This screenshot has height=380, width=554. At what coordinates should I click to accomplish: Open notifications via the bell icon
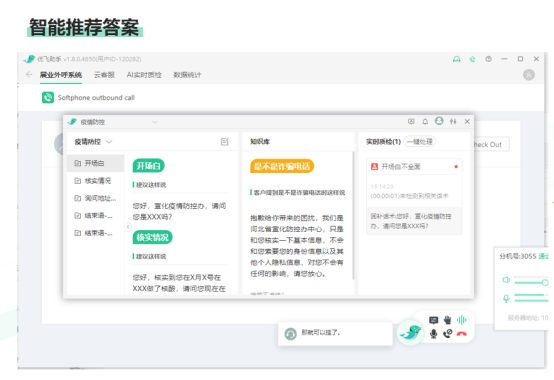[x=425, y=121]
